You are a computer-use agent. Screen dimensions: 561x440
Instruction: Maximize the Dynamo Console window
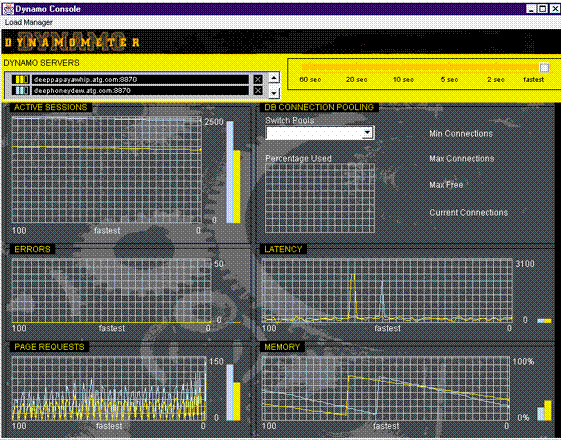coord(542,9)
